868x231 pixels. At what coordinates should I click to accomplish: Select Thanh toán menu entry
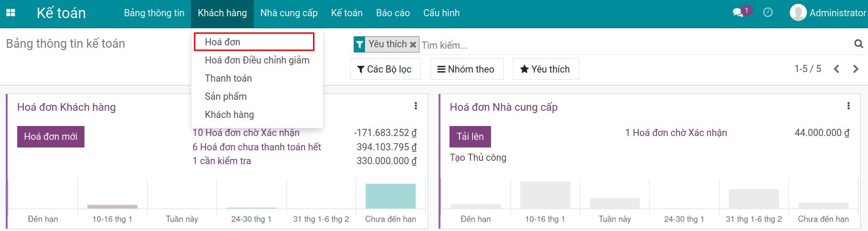[x=257, y=78]
